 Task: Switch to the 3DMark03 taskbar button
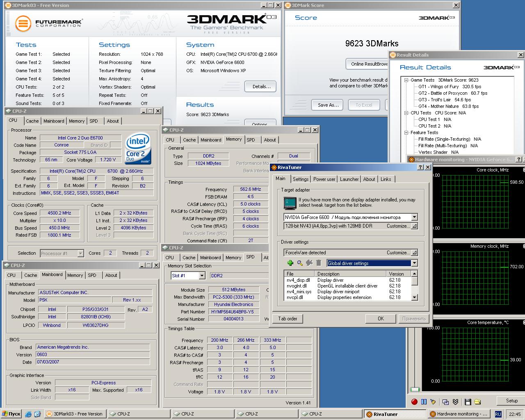click(x=75, y=414)
